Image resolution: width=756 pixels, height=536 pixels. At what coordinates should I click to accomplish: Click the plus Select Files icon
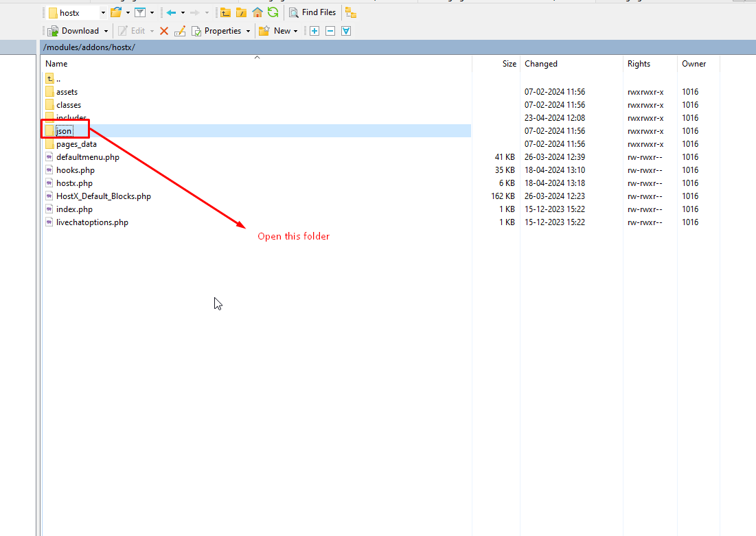(x=314, y=31)
